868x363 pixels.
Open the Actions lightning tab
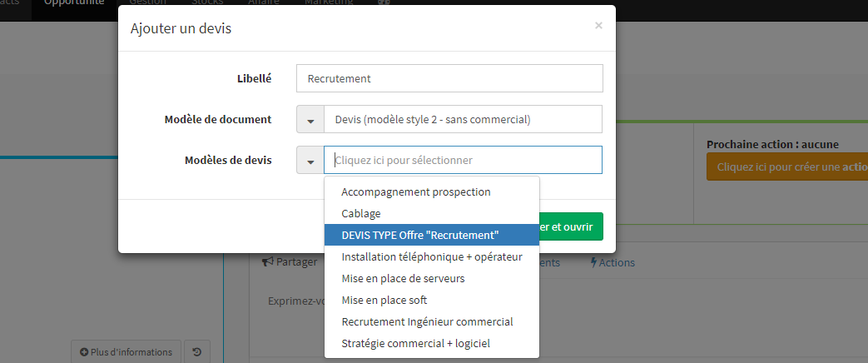pos(613,263)
